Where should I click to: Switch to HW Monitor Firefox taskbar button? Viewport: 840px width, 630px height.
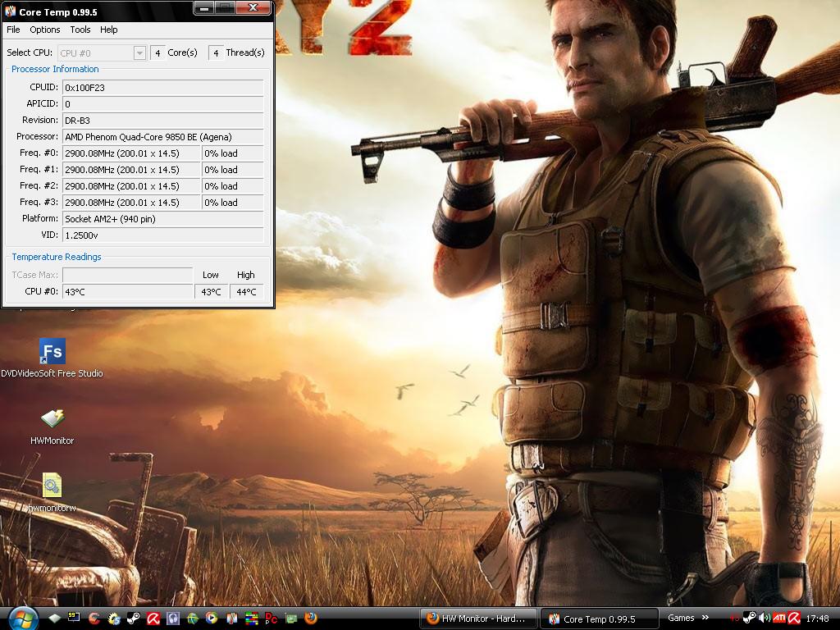[x=478, y=619]
